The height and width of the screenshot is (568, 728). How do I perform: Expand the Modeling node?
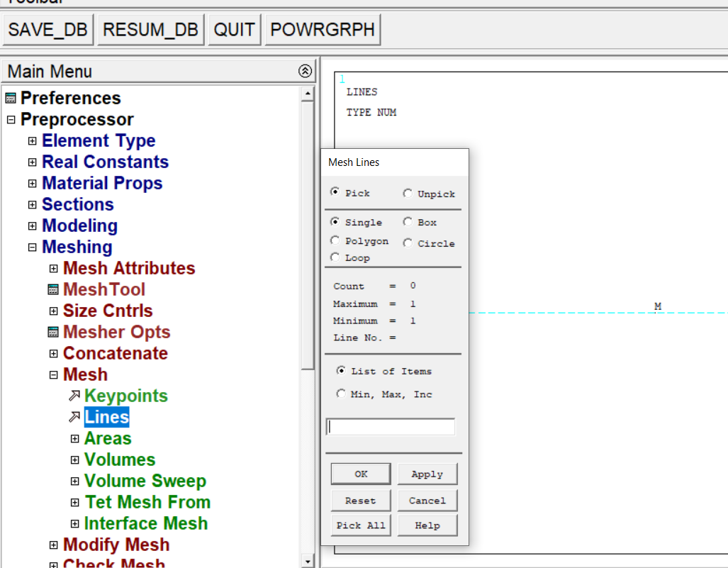click(x=32, y=226)
